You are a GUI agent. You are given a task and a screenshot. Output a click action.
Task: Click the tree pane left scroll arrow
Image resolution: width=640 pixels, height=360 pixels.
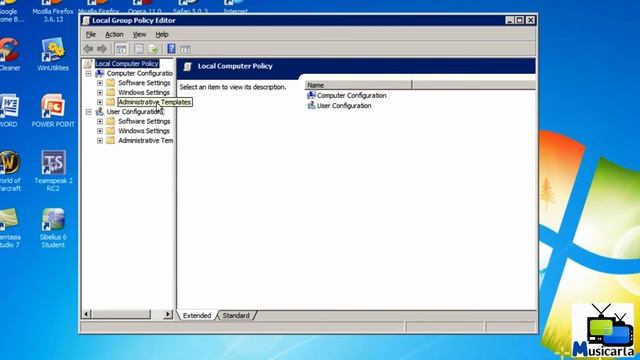click(x=86, y=314)
